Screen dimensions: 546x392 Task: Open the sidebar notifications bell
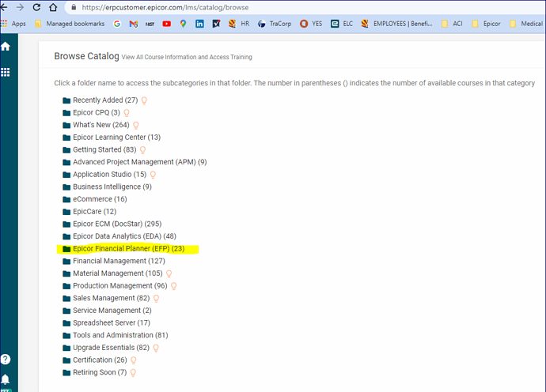click(6, 379)
